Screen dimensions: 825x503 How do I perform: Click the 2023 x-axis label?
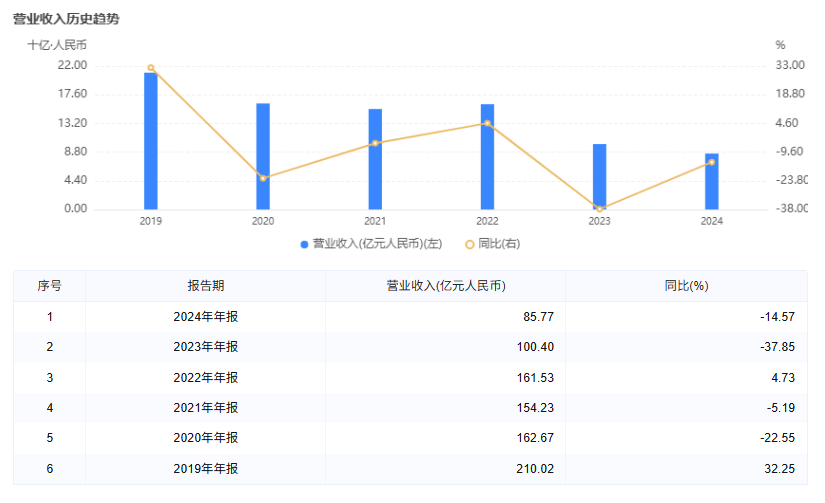(599, 222)
